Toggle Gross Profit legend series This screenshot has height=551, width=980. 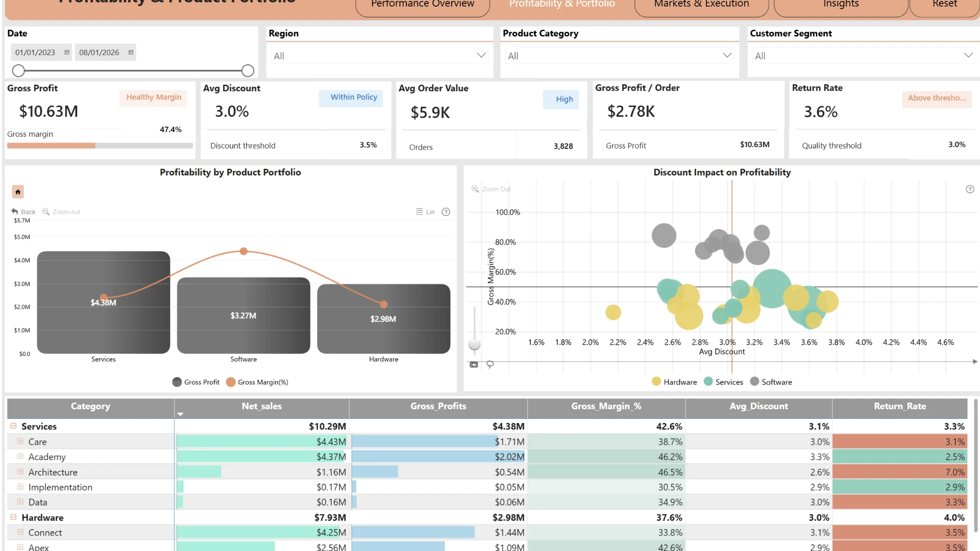coord(196,382)
